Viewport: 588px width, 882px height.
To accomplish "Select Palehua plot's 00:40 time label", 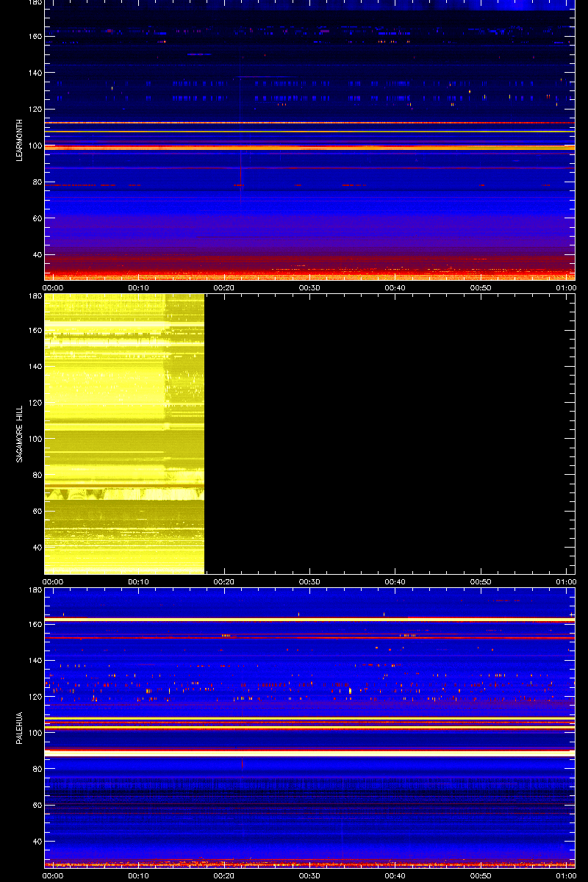I will 395,876.
